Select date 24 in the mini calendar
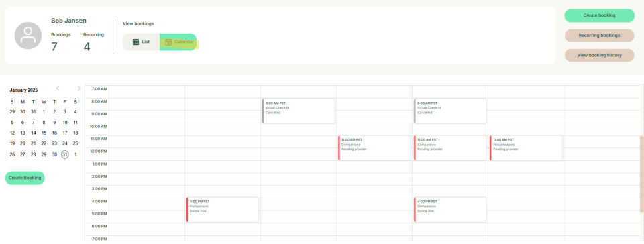 pos(65,143)
